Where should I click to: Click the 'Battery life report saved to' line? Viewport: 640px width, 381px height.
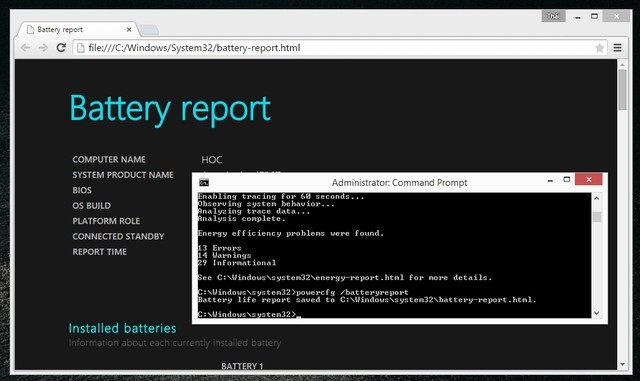[x=367, y=300]
